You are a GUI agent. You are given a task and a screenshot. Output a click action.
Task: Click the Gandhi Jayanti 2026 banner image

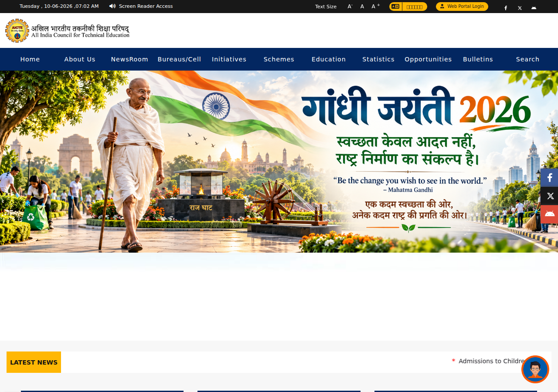tap(279, 162)
